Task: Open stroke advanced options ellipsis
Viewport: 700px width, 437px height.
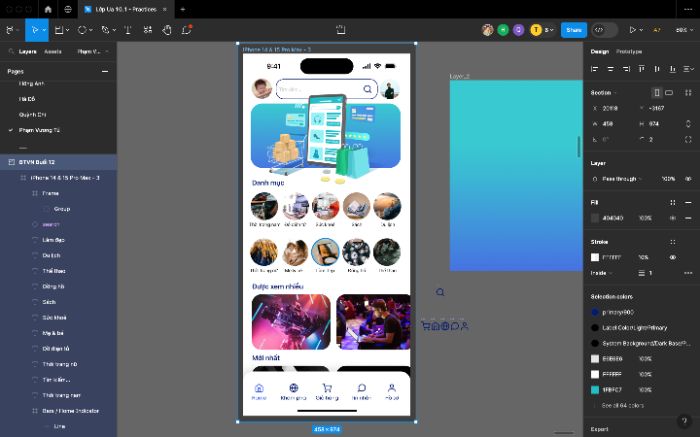Action: coord(688,273)
